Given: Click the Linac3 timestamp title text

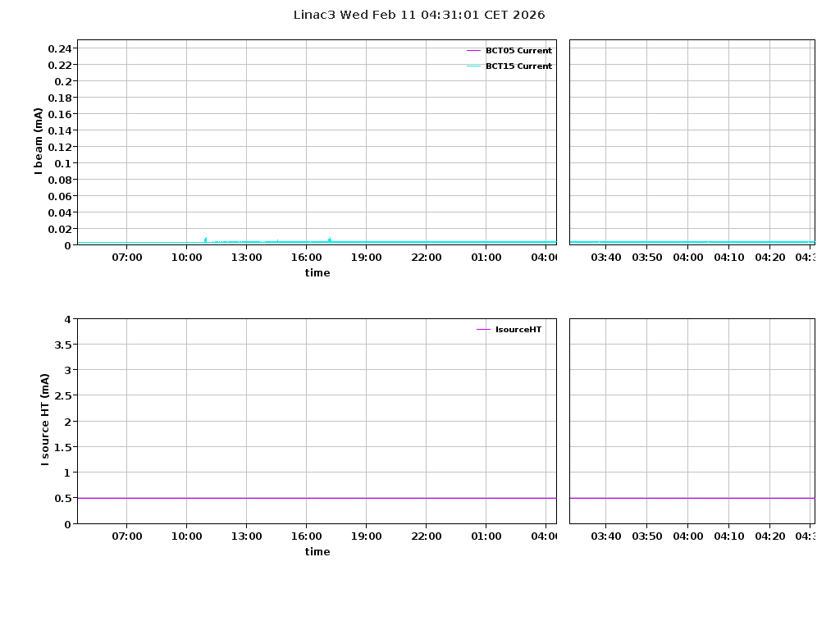Looking at the screenshot, I should pos(419,15).
